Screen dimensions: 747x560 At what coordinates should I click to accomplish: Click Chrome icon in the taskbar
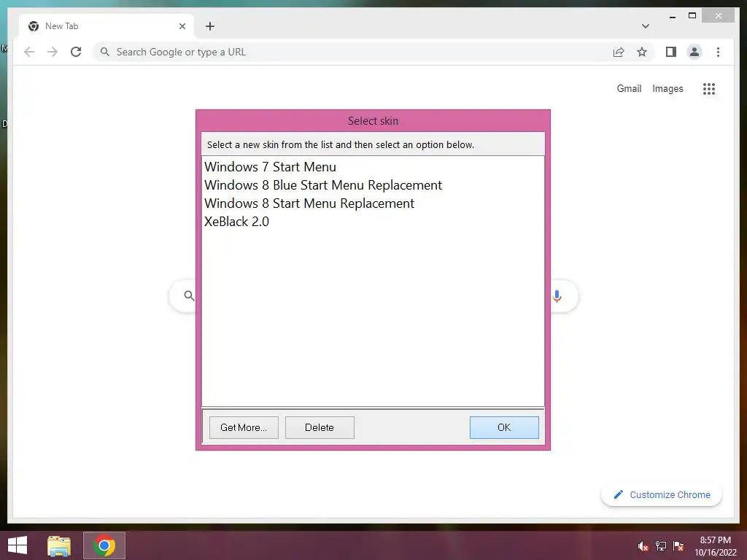[x=104, y=545]
